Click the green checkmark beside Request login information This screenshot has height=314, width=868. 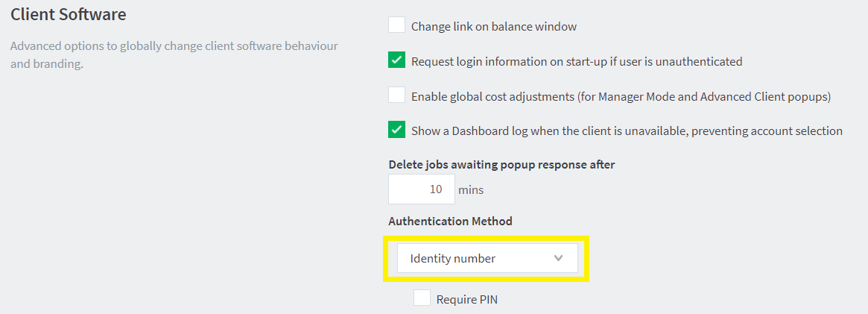[x=396, y=60]
